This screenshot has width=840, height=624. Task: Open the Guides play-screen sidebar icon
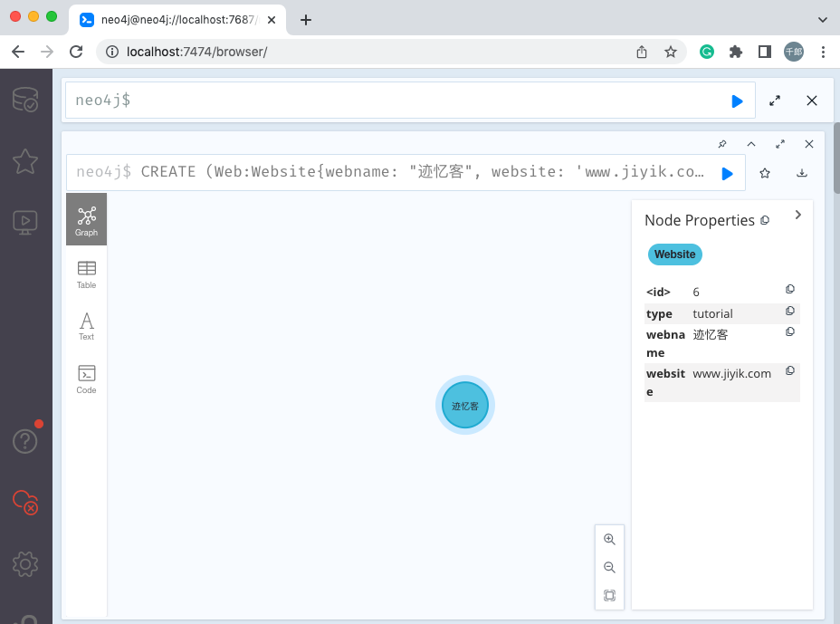coord(25,222)
